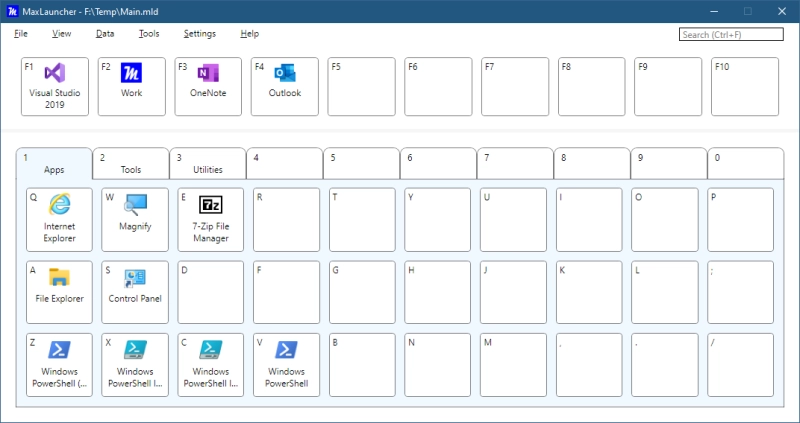Image resolution: width=800 pixels, height=423 pixels.
Task: Select the empty tab 8
Action: pos(592,164)
